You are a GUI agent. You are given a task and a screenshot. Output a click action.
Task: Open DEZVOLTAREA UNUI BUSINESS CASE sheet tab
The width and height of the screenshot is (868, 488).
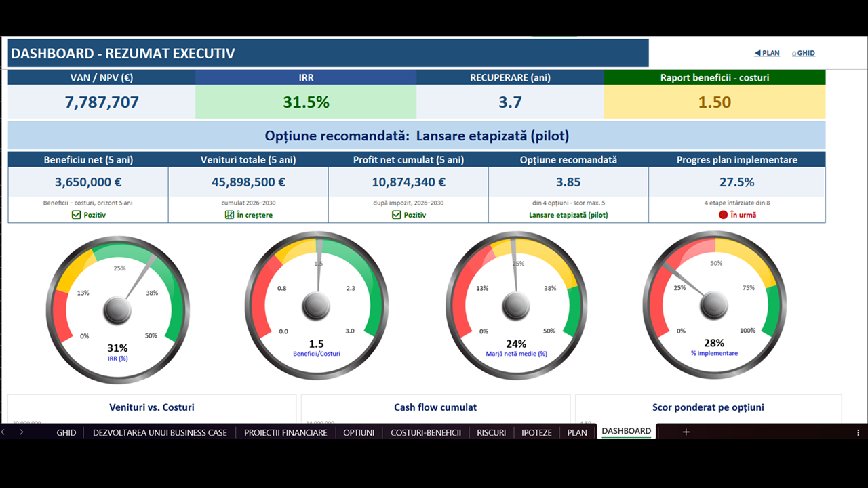pos(160,432)
